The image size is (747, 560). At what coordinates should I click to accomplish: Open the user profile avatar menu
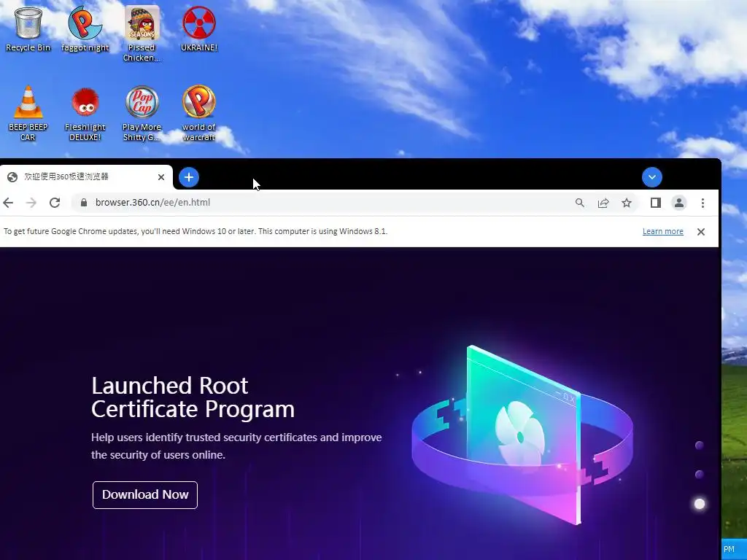click(679, 203)
